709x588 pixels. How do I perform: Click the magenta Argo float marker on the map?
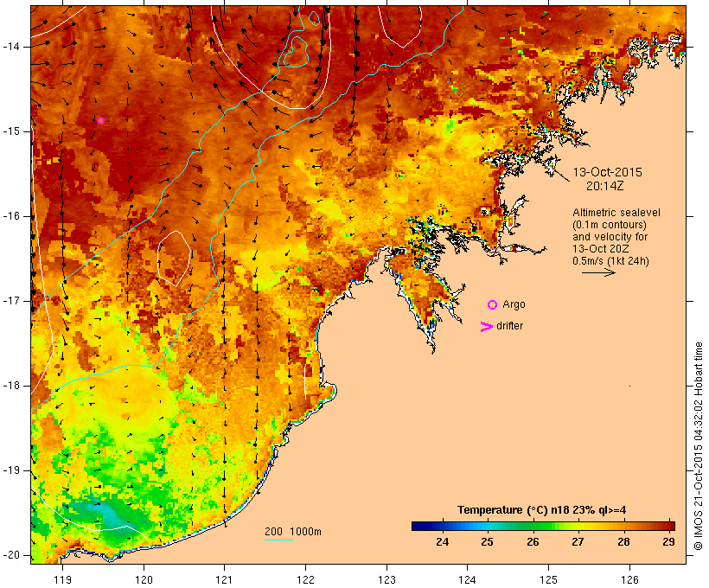coord(101,121)
